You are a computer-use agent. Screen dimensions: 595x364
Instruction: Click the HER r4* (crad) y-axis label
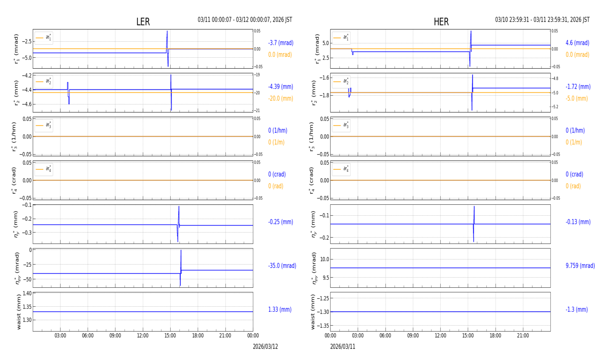(311, 180)
